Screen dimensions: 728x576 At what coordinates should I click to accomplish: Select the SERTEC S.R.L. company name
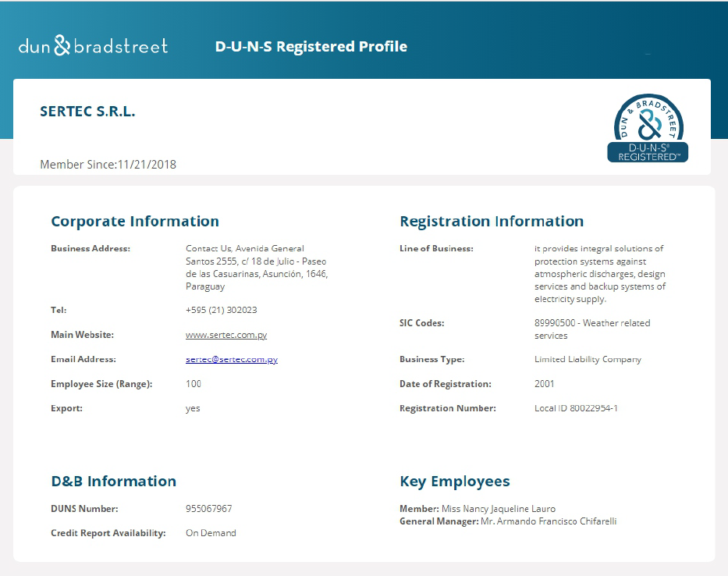(87, 112)
